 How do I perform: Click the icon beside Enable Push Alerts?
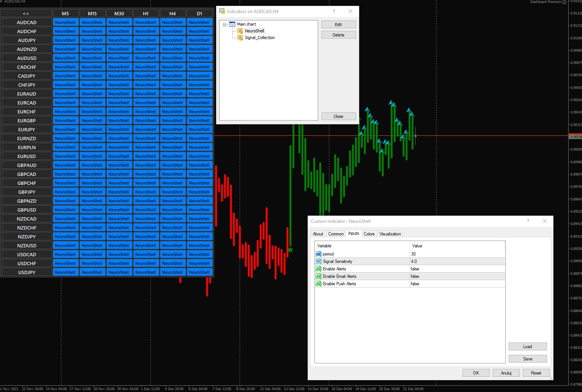click(318, 284)
